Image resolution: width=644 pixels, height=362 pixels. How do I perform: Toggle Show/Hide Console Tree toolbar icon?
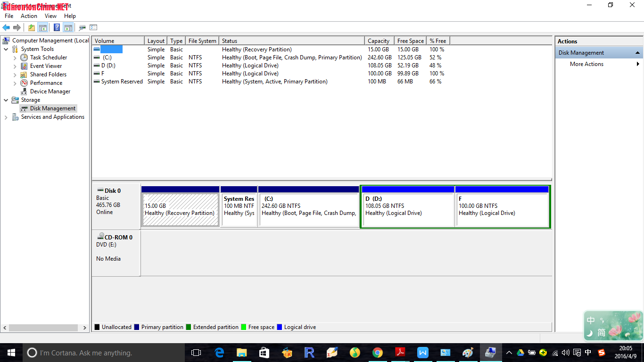pyautogui.click(x=43, y=28)
